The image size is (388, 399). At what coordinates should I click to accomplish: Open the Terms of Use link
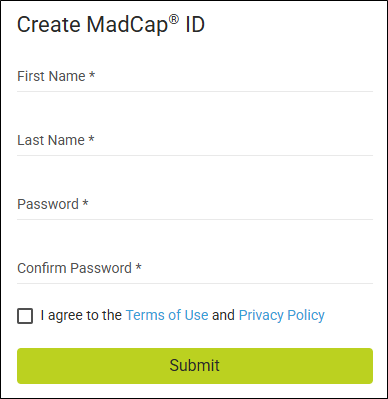click(x=167, y=315)
